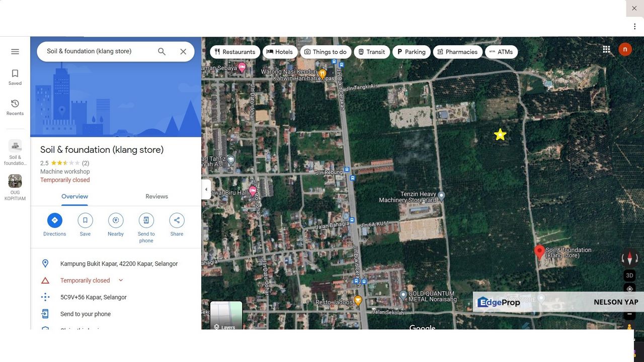This screenshot has height=362, width=644.
Task: Toggle 3D map view
Action: click(629, 276)
